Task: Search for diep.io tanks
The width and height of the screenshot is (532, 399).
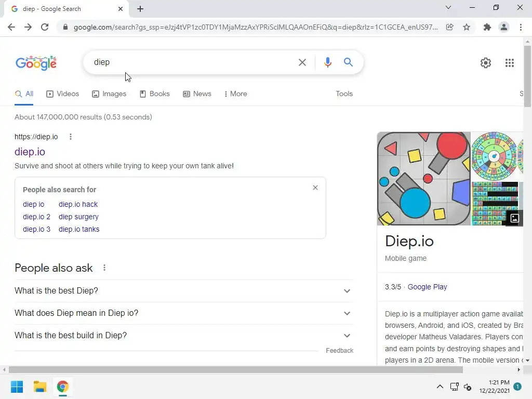Action: pyautogui.click(x=79, y=229)
